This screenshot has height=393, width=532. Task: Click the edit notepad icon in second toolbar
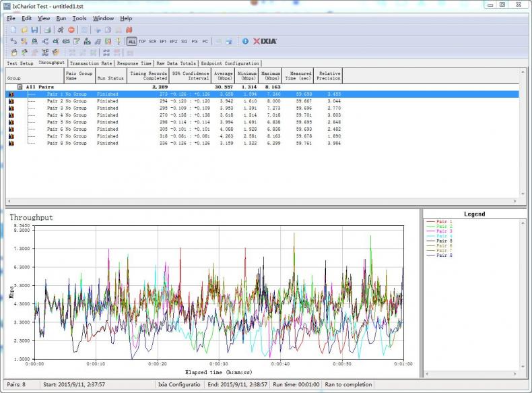pyautogui.click(x=77, y=41)
